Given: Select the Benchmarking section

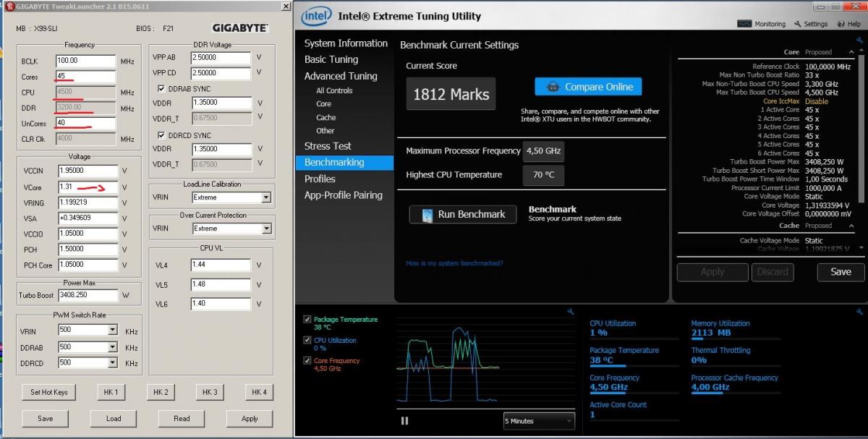Looking at the screenshot, I should point(344,163).
